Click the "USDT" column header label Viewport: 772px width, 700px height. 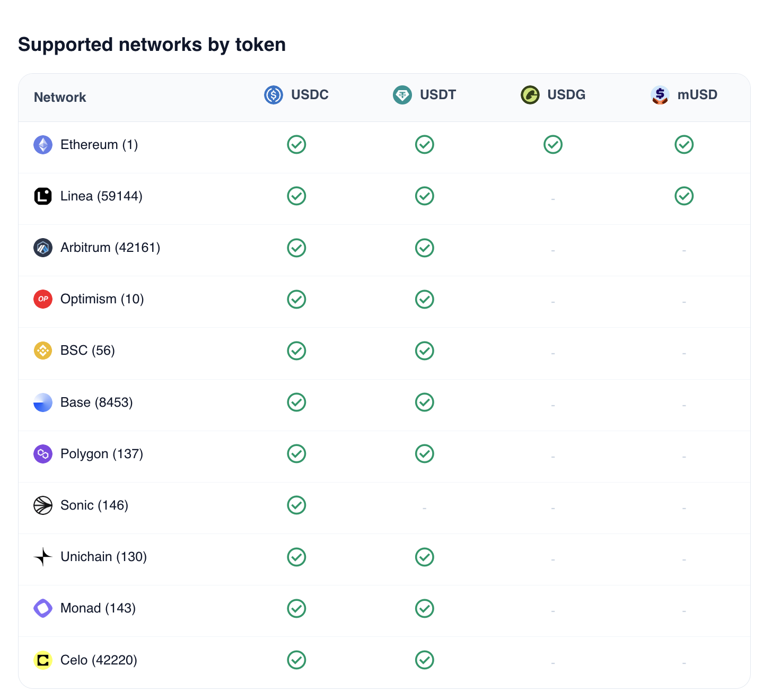[438, 95]
